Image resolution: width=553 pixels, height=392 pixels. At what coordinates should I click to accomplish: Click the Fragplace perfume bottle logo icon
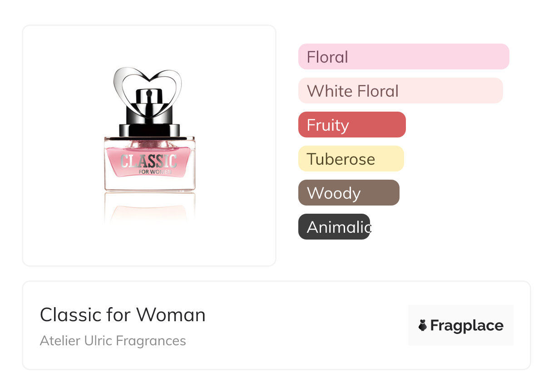point(423,325)
